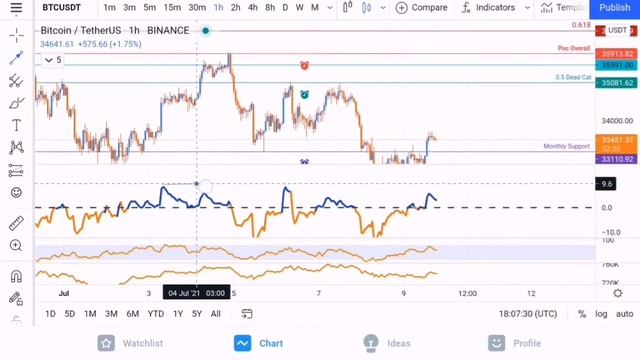Set date range to 6M
The height and width of the screenshot is (360, 640).
(133, 314)
